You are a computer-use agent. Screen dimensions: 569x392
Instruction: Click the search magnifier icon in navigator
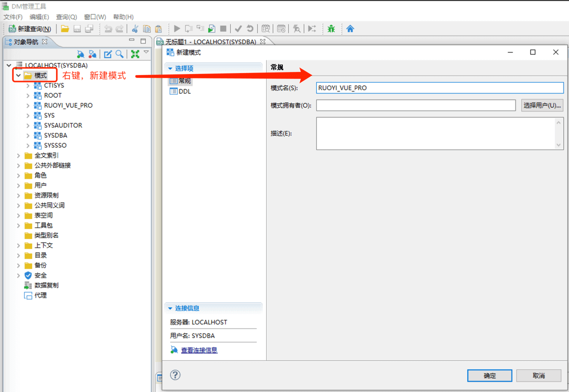[120, 54]
